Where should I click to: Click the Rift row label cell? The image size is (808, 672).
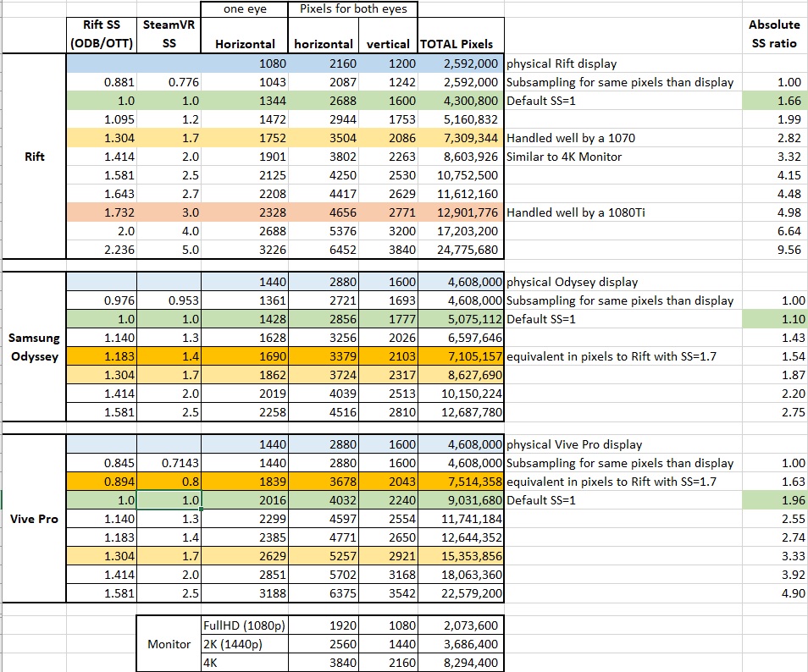34,157
